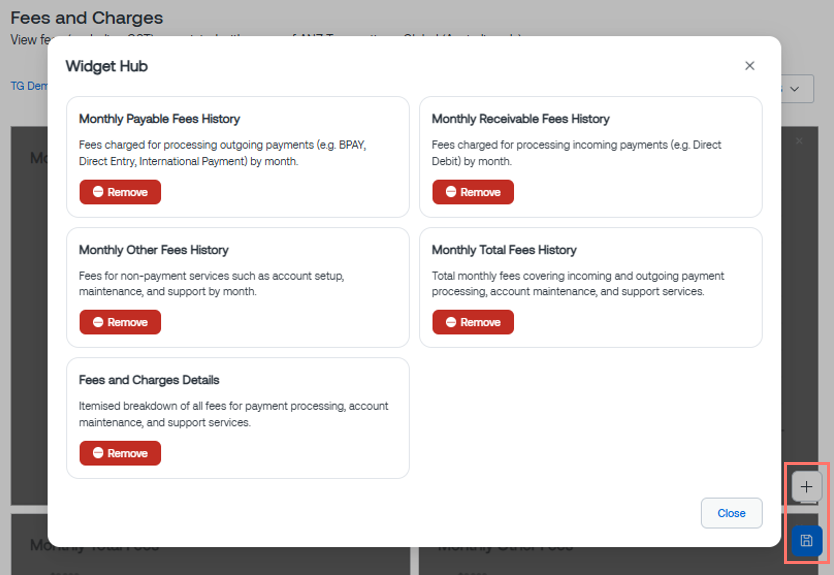Click the Monthly Payable Fees History title
The width and height of the screenshot is (834, 575).
click(160, 119)
